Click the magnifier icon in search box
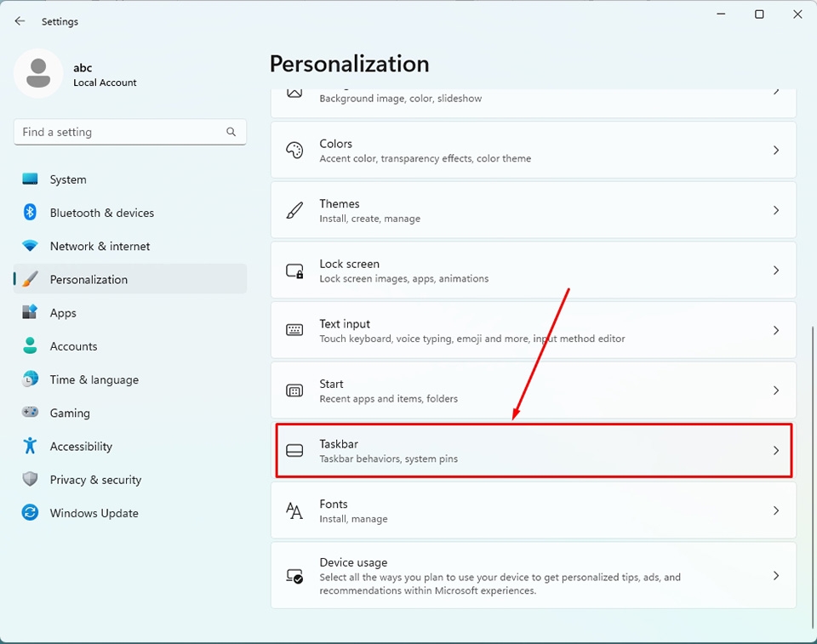Viewport: 817px width, 644px height. click(x=231, y=132)
